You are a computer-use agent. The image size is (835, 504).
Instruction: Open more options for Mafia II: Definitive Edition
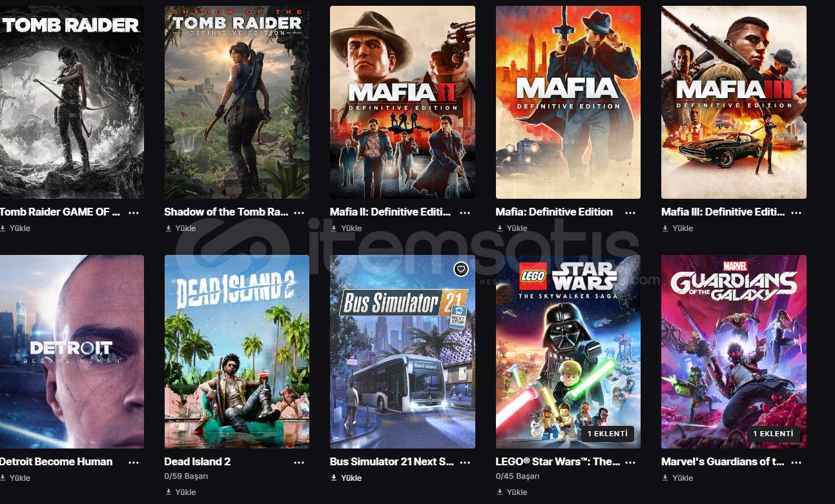(465, 212)
